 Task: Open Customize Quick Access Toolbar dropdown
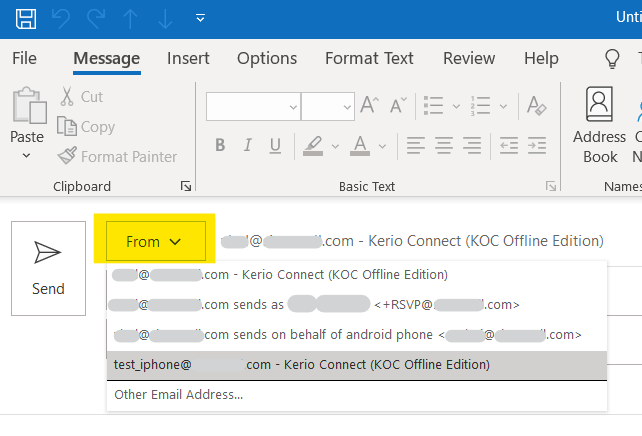tap(200, 18)
